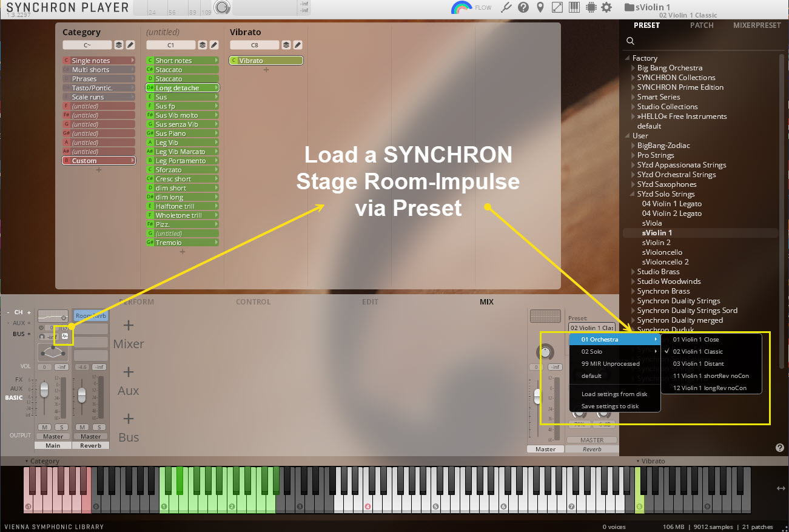
Task: Open Main channel Master output dropdown
Action: [53, 436]
